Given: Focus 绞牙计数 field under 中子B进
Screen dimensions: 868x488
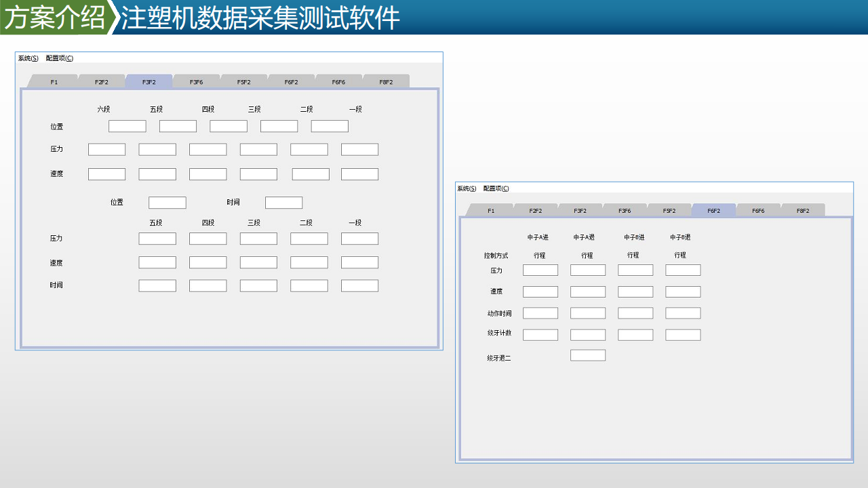Looking at the screenshot, I should point(635,335).
